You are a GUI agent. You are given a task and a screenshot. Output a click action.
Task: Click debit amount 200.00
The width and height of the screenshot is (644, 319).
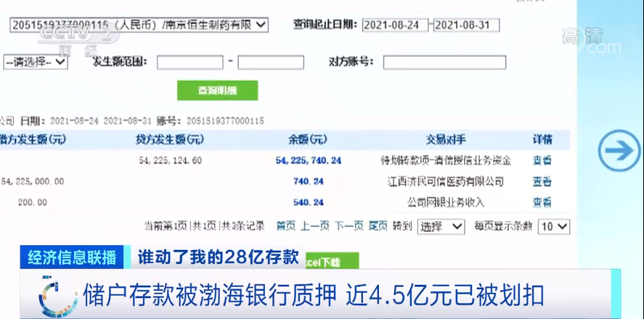click(33, 202)
